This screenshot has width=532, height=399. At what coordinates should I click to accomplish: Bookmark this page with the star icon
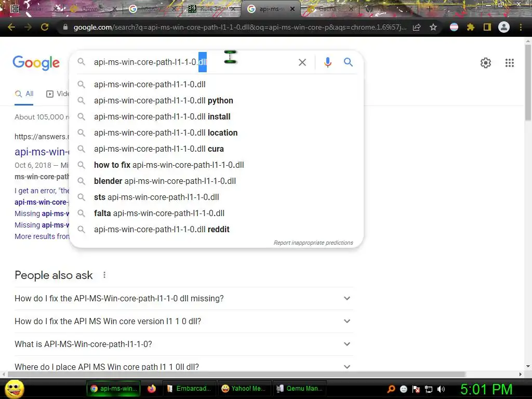(x=433, y=27)
